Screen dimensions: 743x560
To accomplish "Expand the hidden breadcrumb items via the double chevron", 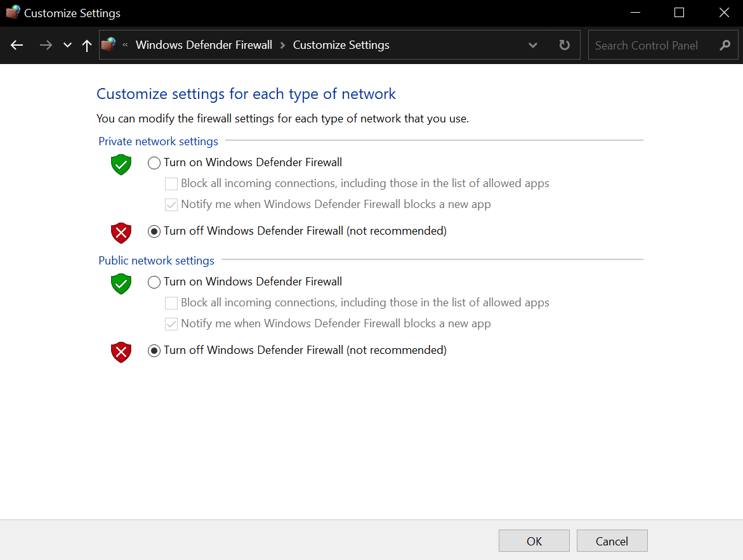I will coord(124,45).
